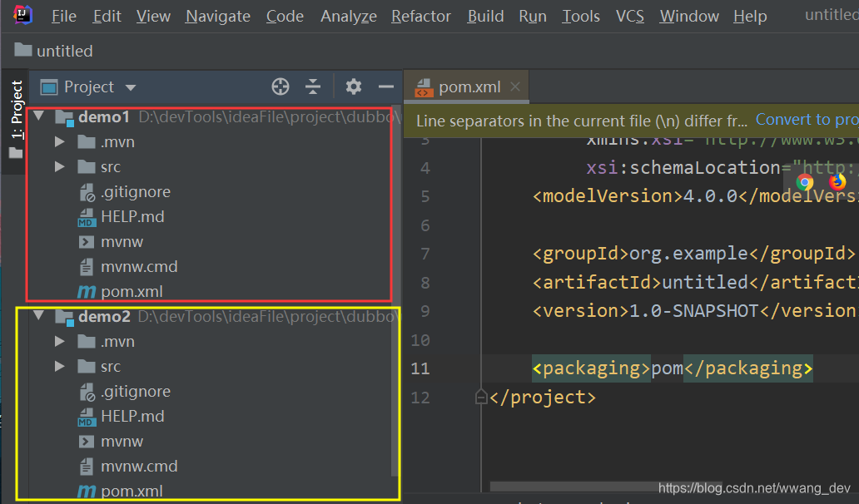Click the shell script icon of demo2 mvnw
Viewport: 859px width, 504px height.
pyautogui.click(x=87, y=442)
